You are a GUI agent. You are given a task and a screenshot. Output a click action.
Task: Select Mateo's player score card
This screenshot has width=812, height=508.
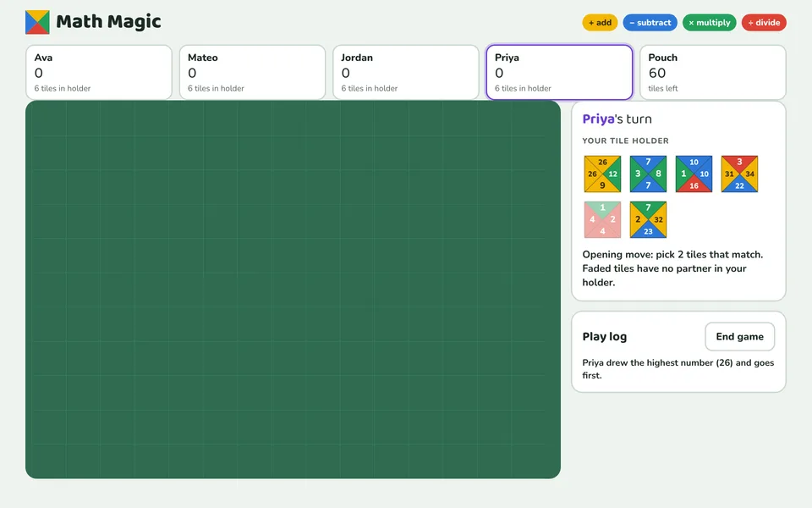(x=252, y=72)
